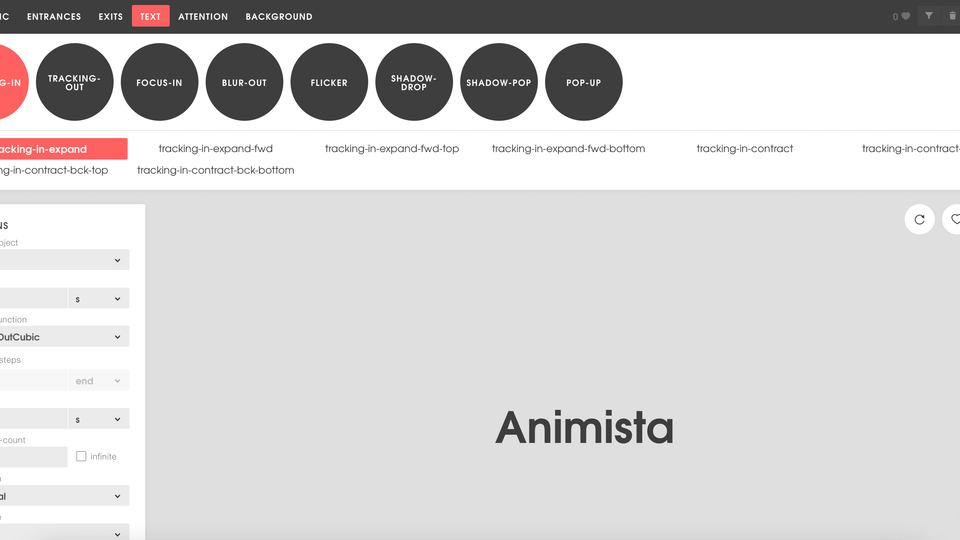Image resolution: width=960 pixels, height=540 pixels.
Task: Enable the infinite checkbox
Action: click(81, 456)
